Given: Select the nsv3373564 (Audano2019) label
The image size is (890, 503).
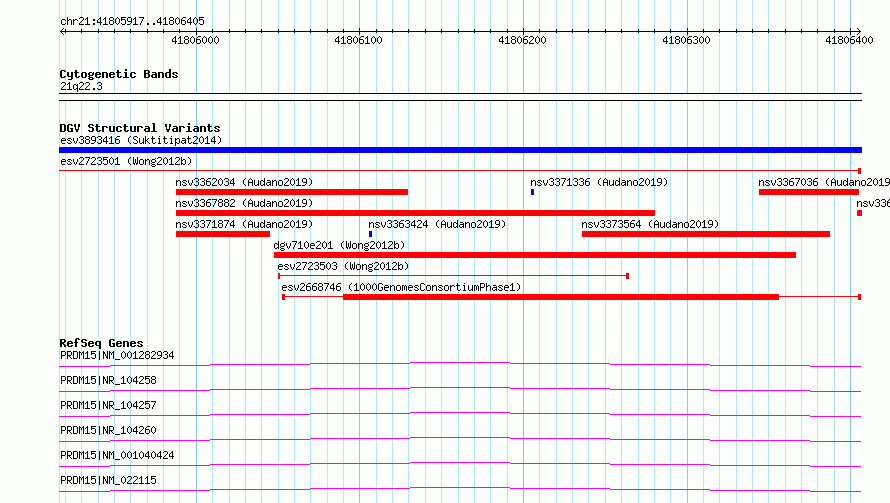Looking at the screenshot, I should click(x=650, y=224).
